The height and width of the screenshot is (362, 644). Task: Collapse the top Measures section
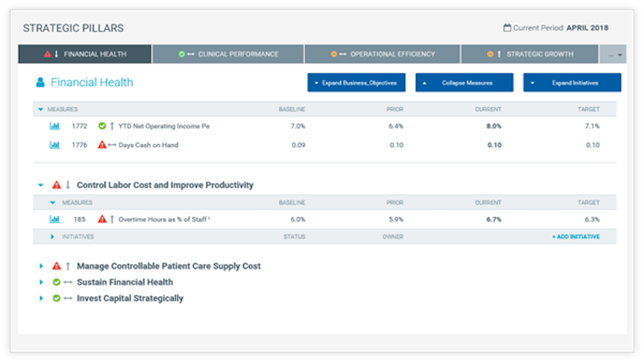pos(41,109)
